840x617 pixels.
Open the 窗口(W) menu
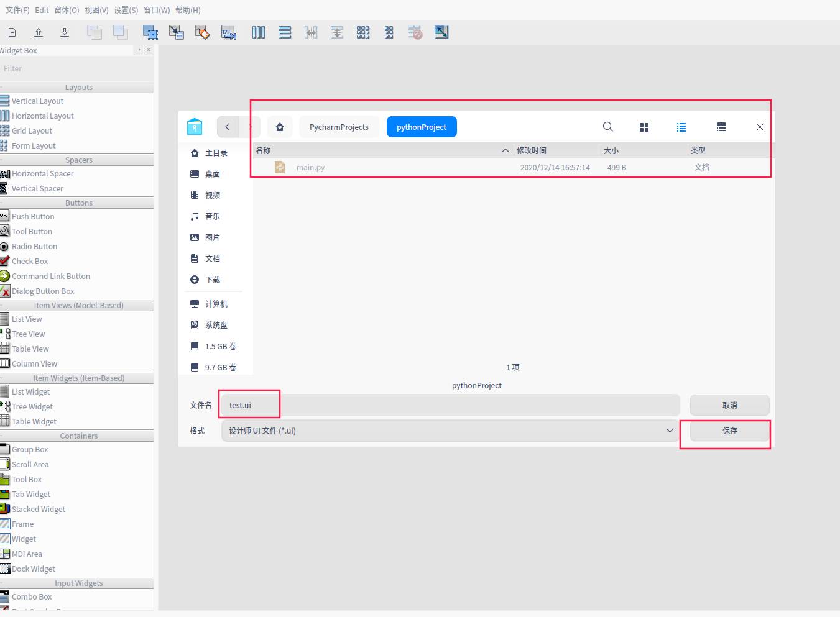[x=156, y=10]
